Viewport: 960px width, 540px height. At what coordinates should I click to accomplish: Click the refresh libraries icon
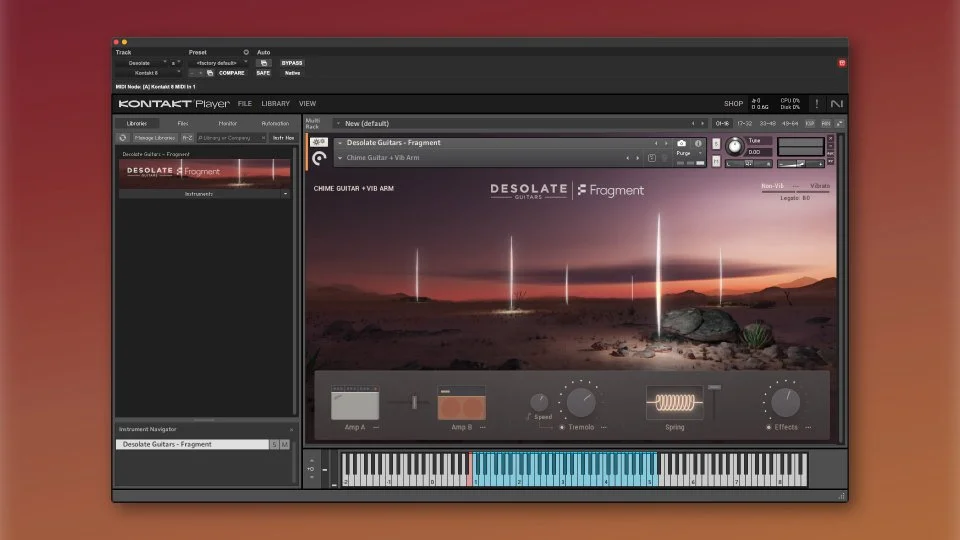coord(123,138)
